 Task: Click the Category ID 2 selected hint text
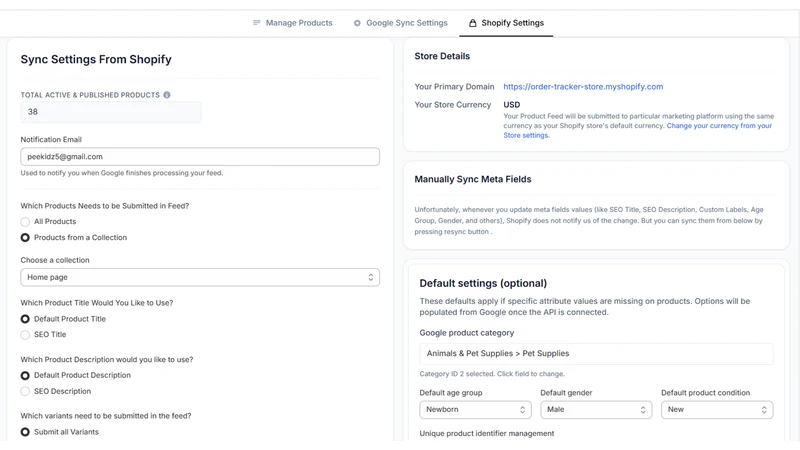click(492, 374)
